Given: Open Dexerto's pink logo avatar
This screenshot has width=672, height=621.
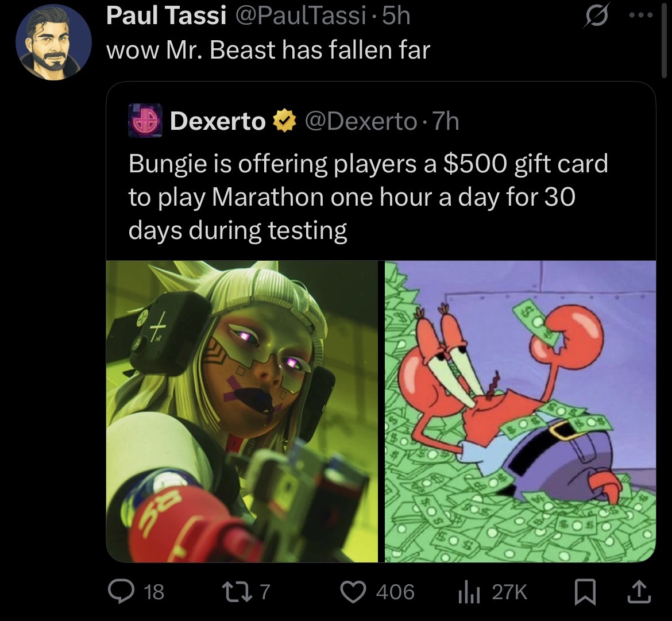Looking at the screenshot, I should [x=145, y=121].
